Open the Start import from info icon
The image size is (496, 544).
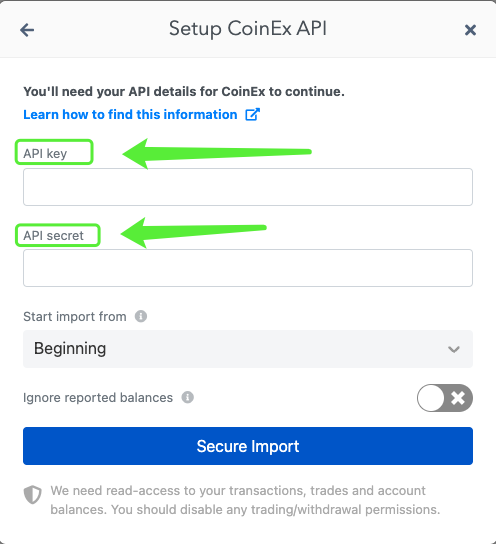(141, 316)
